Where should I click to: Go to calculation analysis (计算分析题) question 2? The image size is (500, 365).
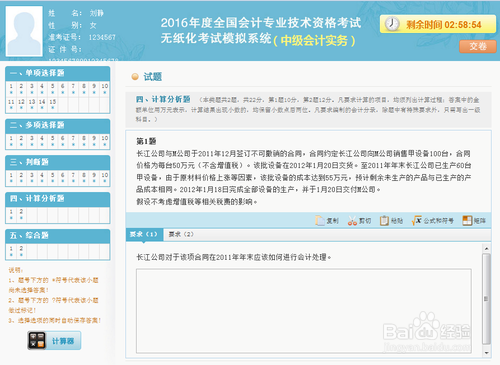(22, 214)
